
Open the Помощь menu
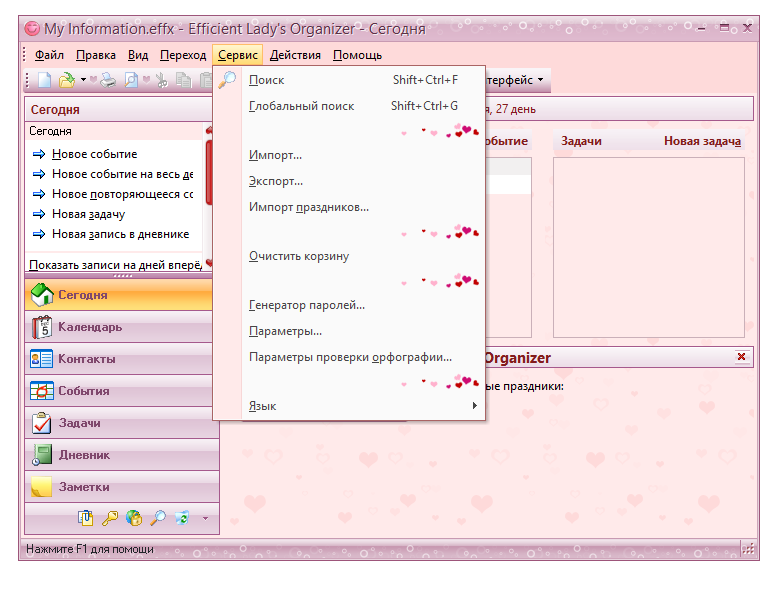(357, 55)
